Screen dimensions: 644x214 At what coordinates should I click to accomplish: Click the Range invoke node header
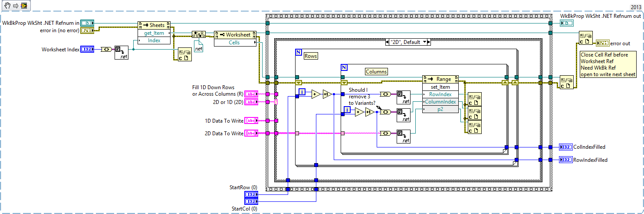tap(440, 79)
